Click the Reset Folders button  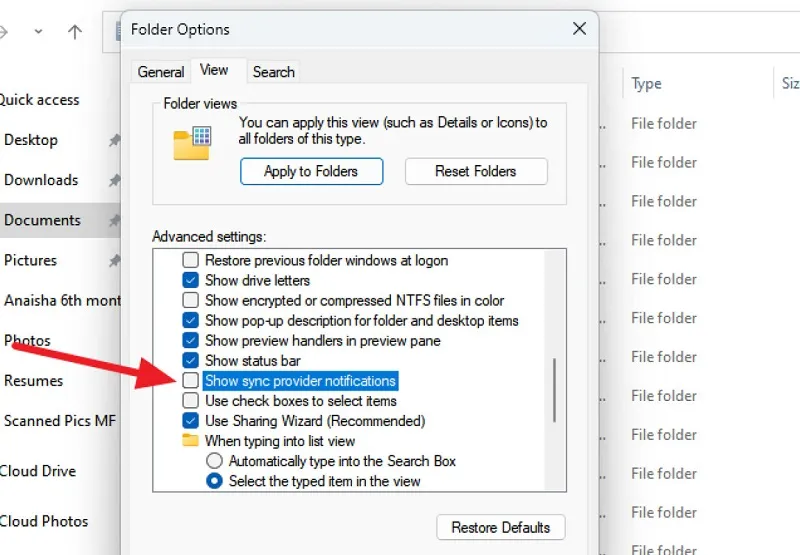coord(476,171)
